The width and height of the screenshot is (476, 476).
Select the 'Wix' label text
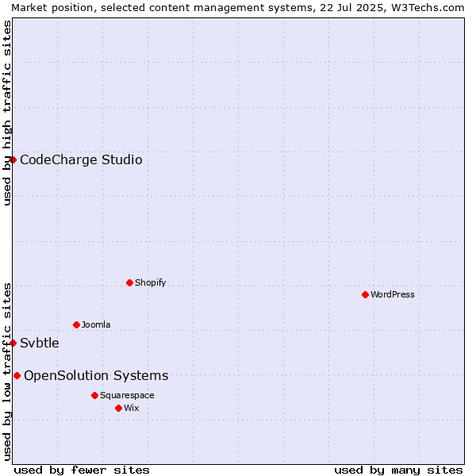click(132, 408)
